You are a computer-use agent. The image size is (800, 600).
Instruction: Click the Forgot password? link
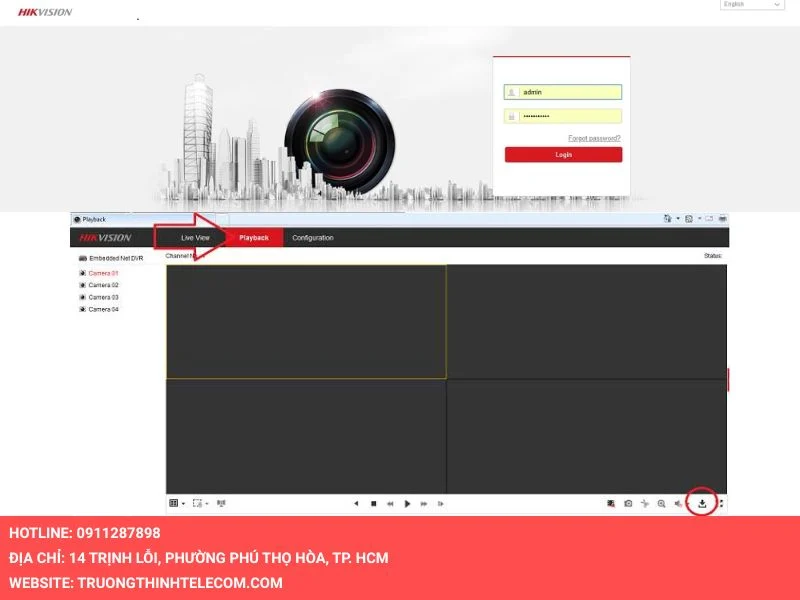pos(594,138)
